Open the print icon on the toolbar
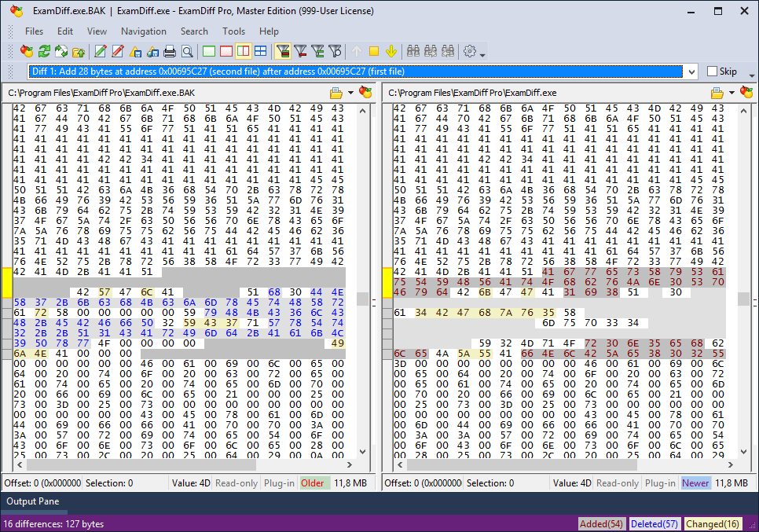Image resolution: width=759 pixels, height=532 pixels. point(169,51)
